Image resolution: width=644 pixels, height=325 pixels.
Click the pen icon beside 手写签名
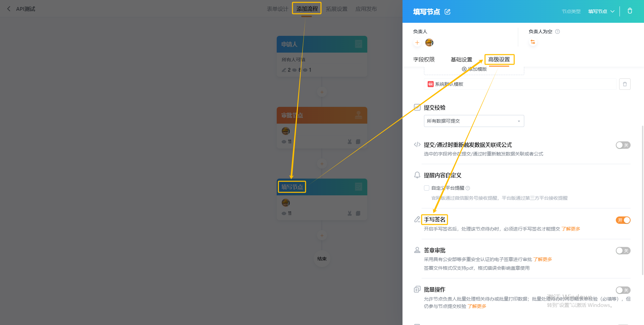coord(417,219)
